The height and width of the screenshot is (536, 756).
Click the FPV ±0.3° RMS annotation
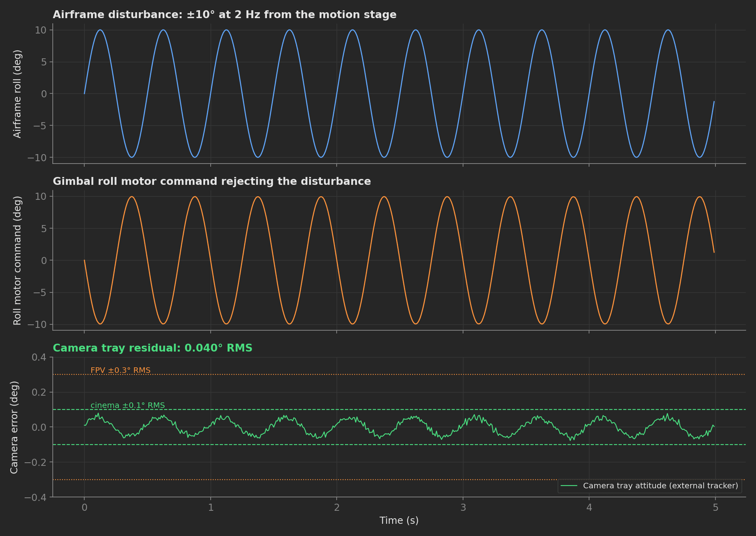[x=120, y=370]
